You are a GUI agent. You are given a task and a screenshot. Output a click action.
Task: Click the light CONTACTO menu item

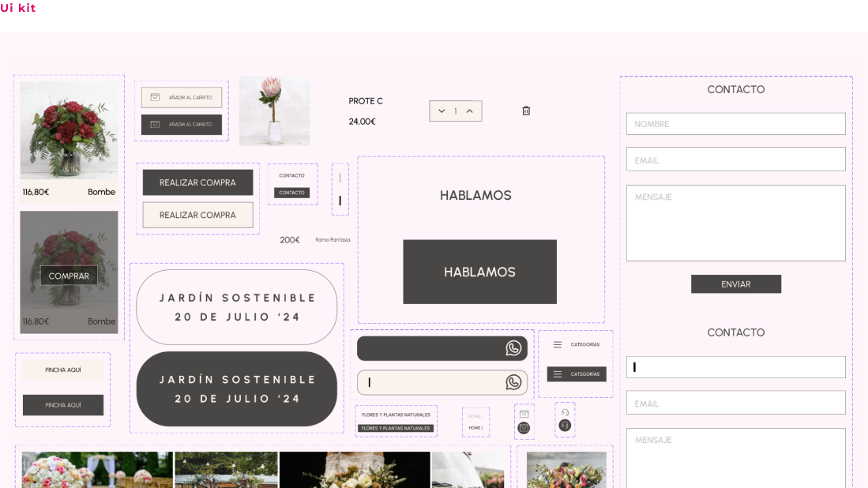[291, 175]
